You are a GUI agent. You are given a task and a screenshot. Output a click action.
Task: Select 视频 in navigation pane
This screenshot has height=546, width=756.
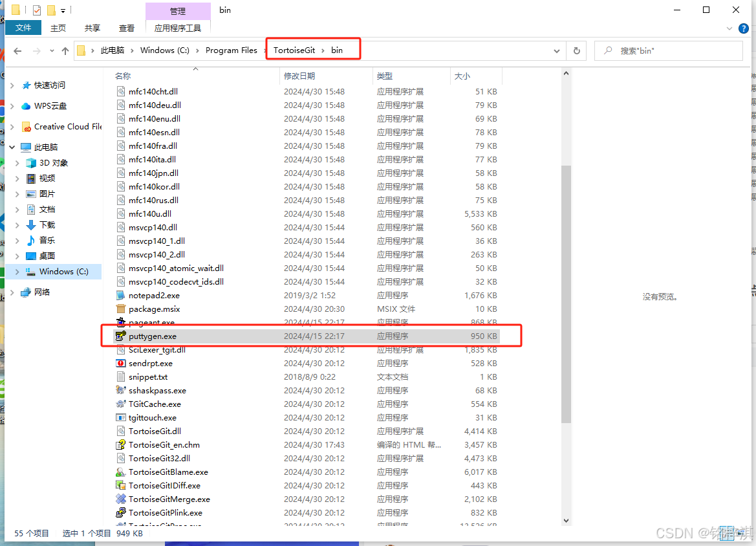click(x=47, y=179)
